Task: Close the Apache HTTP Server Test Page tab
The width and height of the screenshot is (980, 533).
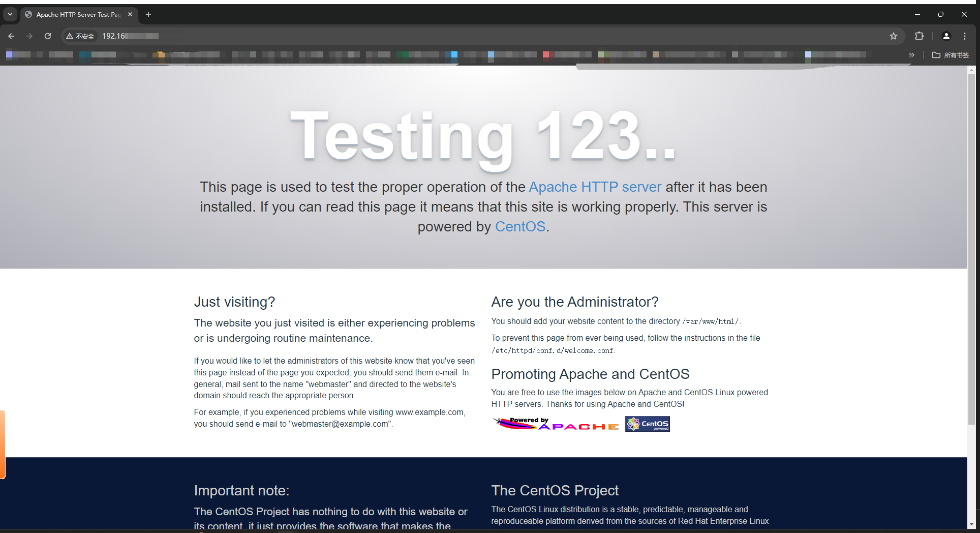Action: [x=130, y=14]
